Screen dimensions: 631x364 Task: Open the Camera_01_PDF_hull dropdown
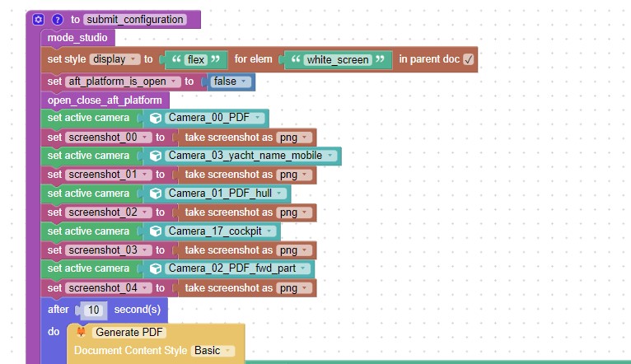226,194
